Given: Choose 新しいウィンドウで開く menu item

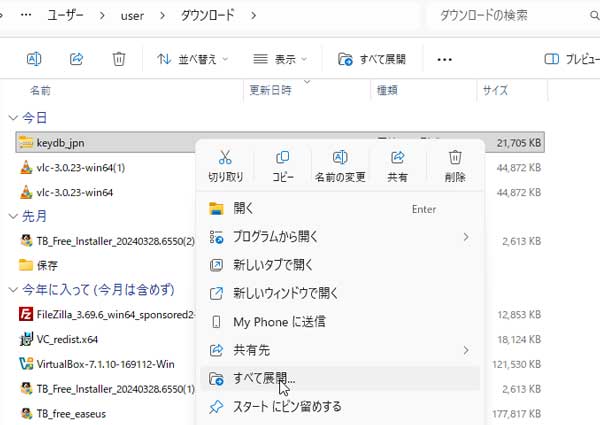Looking at the screenshot, I should (x=340, y=293).
